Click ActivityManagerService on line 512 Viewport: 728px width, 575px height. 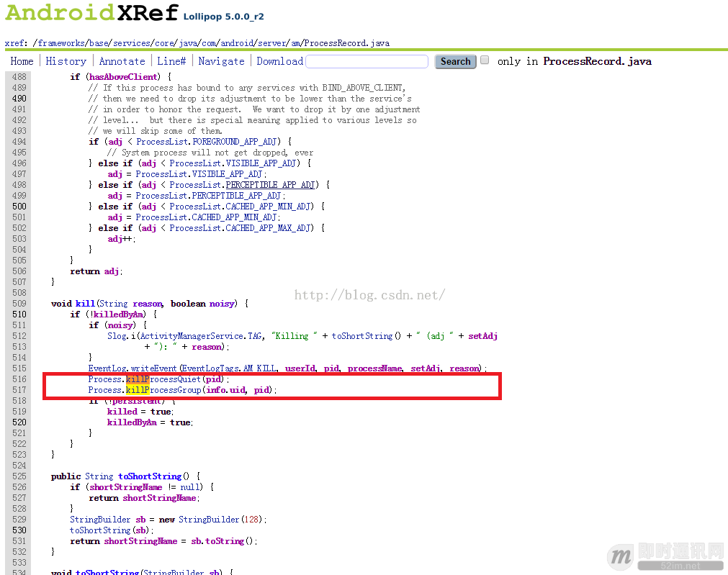click(x=192, y=336)
